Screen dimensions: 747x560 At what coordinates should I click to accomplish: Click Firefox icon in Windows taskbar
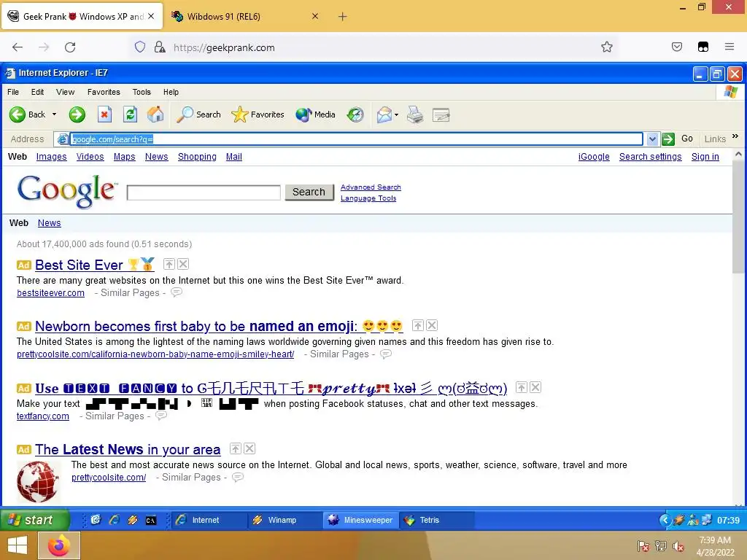coord(59,545)
